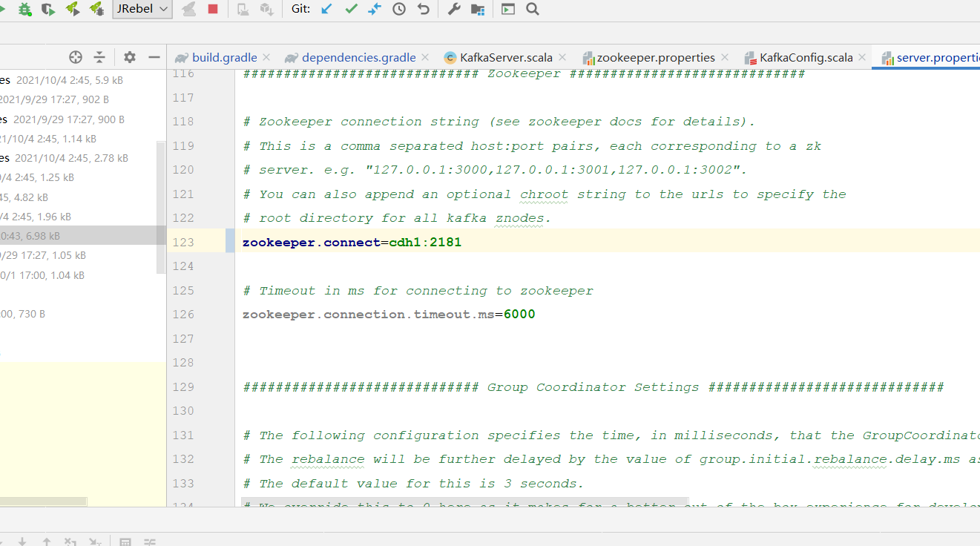This screenshot has height=546, width=980.
Task: Open project panel gear options
Action: click(130, 57)
